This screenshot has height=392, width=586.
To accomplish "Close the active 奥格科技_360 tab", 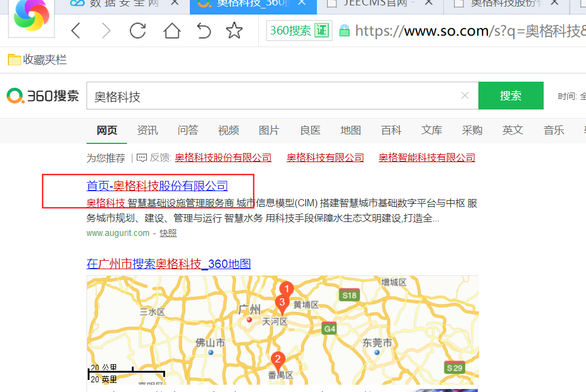I will coord(302,3).
